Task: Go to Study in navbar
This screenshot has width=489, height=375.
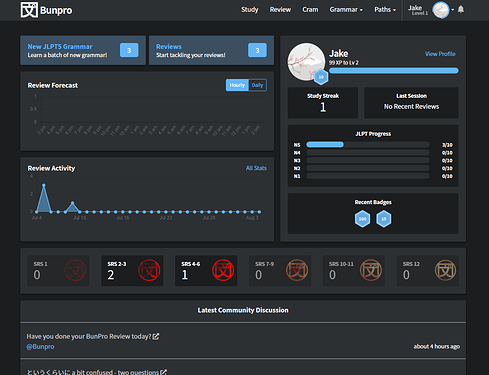Action: tap(250, 10)
